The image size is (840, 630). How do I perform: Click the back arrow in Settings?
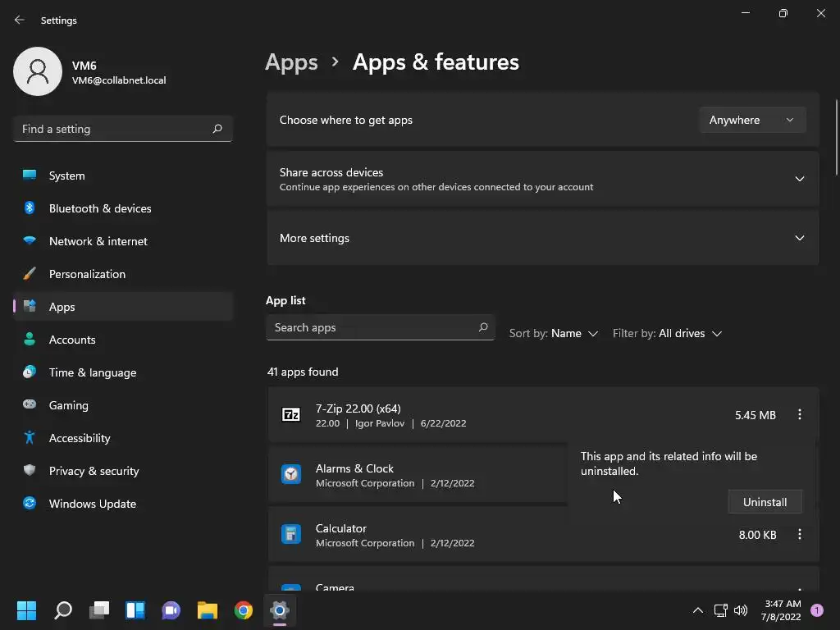(x=20, y=20)
